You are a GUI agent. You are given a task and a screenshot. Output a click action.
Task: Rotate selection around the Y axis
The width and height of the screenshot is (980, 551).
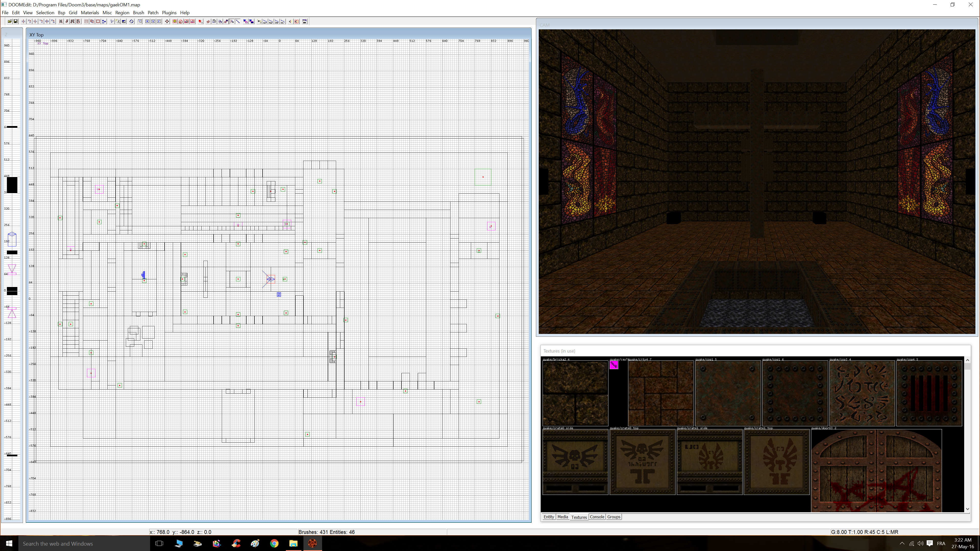pos(41,22)
